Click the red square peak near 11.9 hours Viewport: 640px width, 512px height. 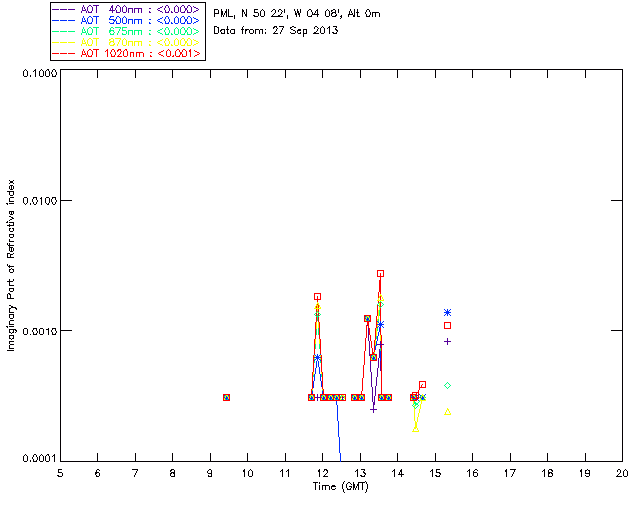tap(318, 296)
